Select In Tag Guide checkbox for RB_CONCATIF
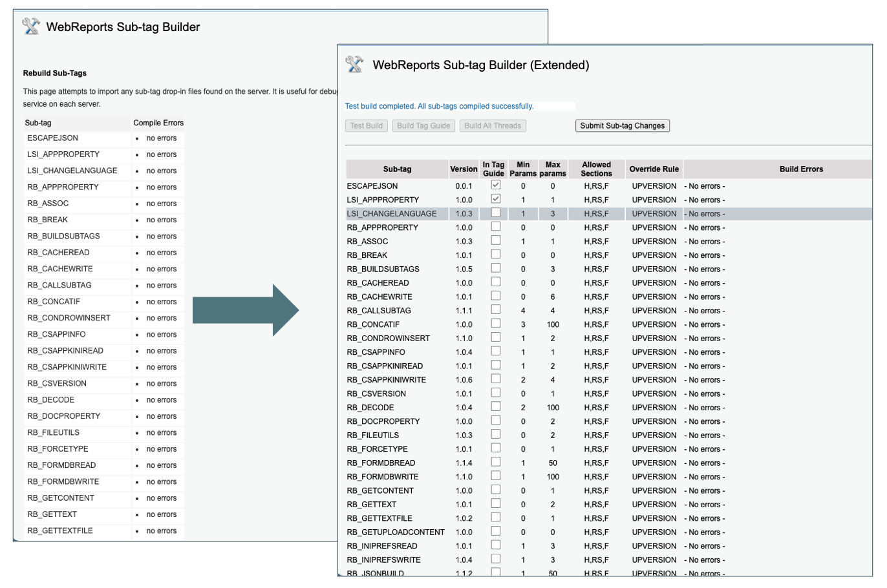 coord(496,323)
